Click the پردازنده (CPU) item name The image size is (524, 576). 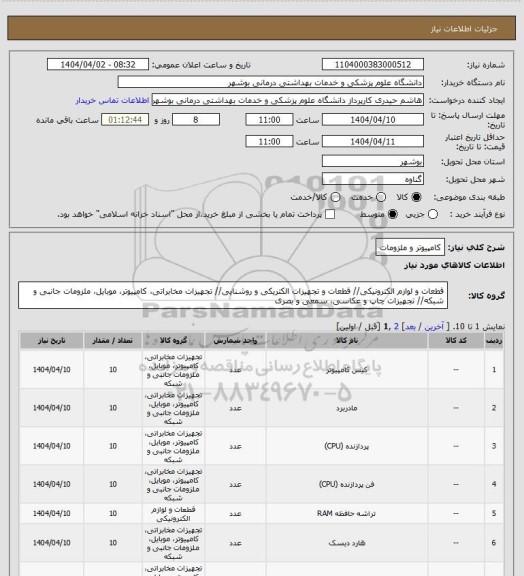347,446
